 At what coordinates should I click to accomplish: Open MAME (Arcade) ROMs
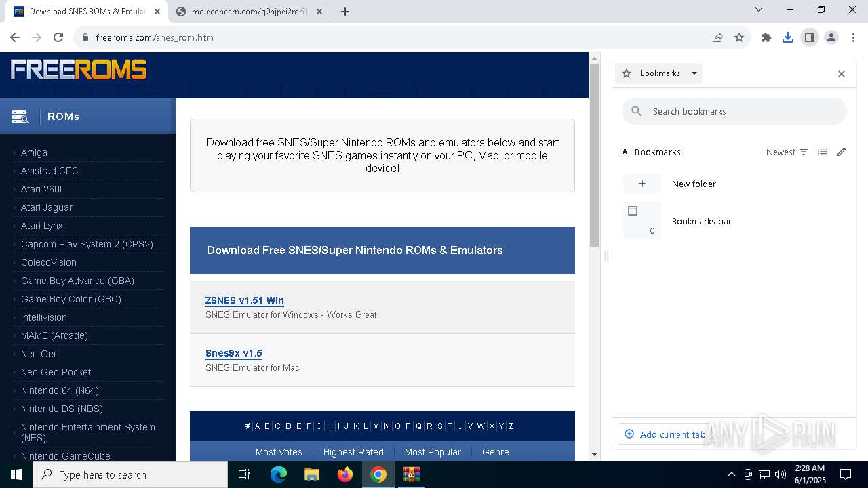54,335
